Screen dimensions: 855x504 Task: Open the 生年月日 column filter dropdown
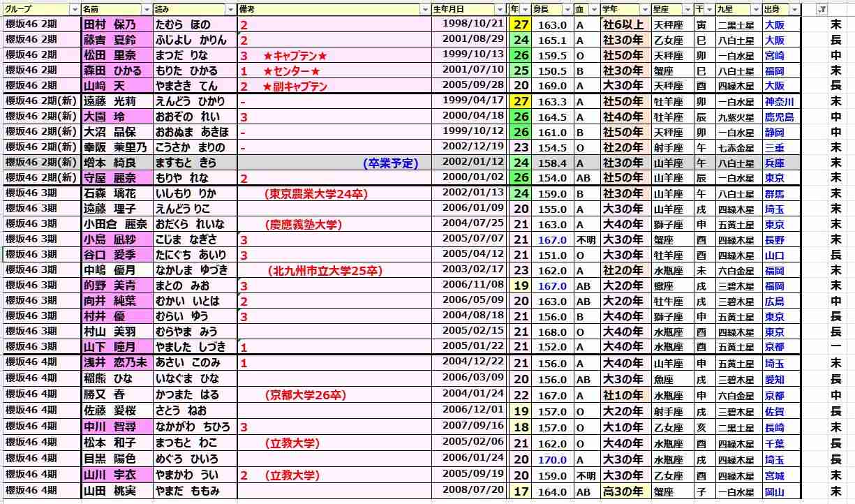[500, 9]
